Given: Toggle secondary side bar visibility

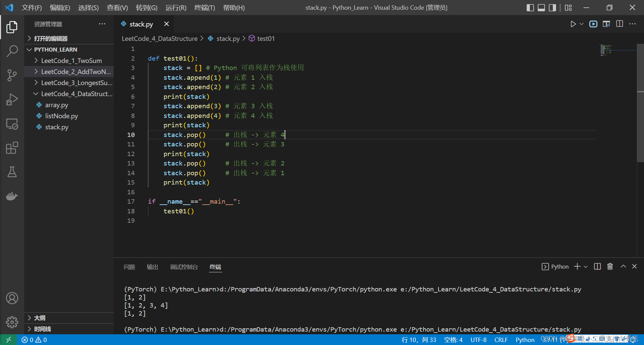Looking at the screenshot, I should (x=552, y=8).
